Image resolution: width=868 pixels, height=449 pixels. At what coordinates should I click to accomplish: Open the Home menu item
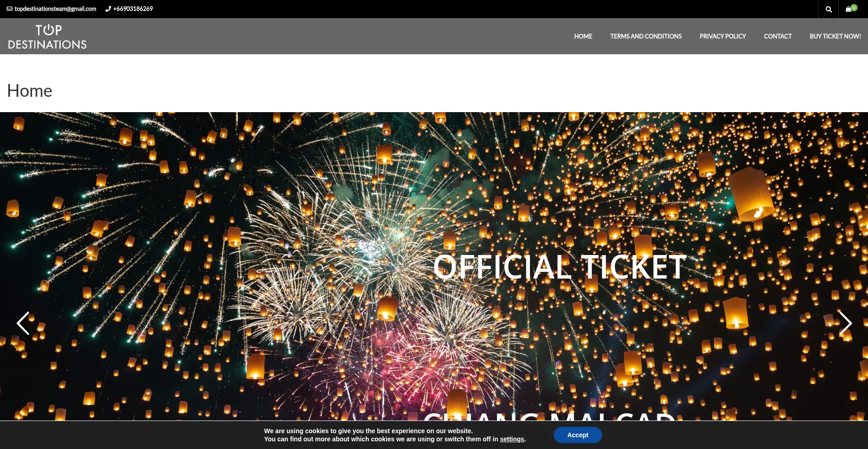[x=583, y=36]
